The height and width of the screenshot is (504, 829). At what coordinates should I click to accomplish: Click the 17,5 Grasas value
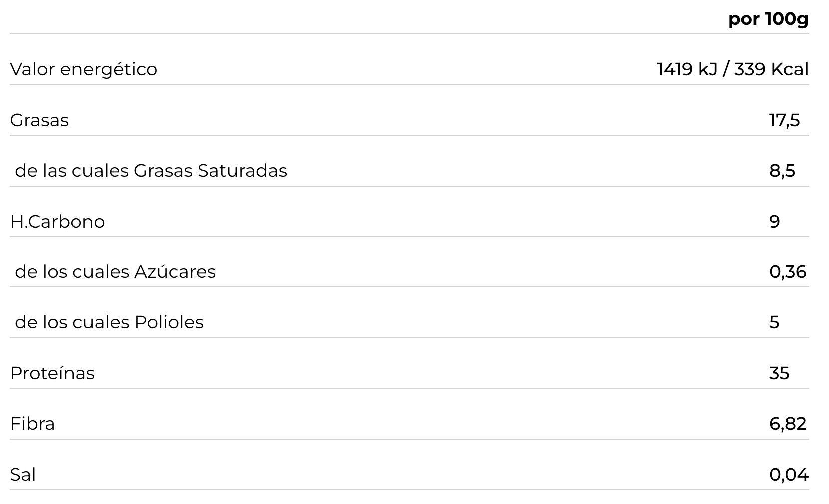[784, 120]
